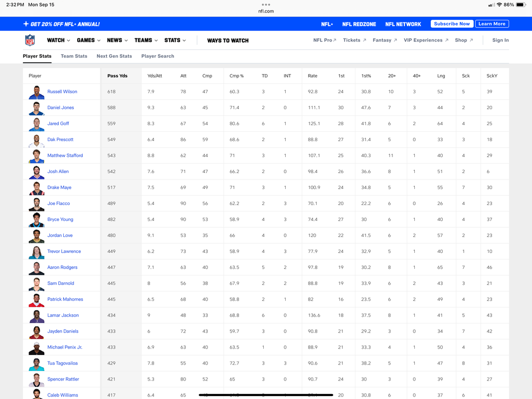Viewport: 532px width, 399px height.
Task: Sort table by SckY column
Action: (x=492, y=76)
